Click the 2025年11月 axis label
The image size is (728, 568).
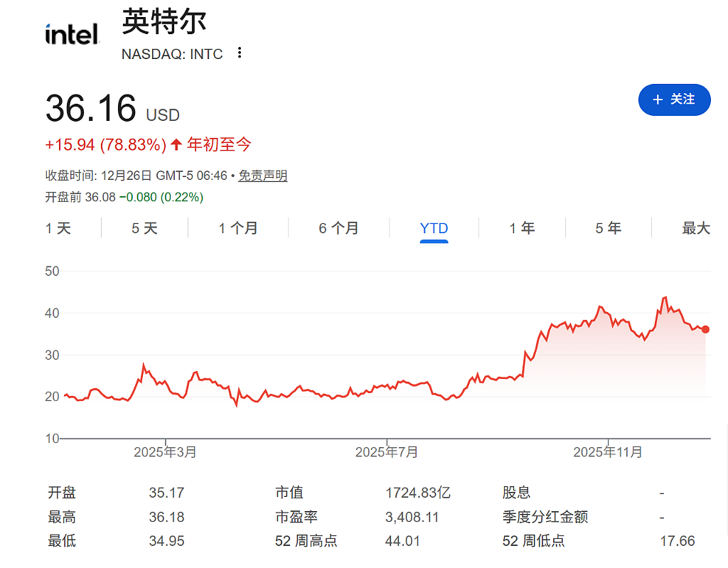pyautogui.click(x=608, y=452)
